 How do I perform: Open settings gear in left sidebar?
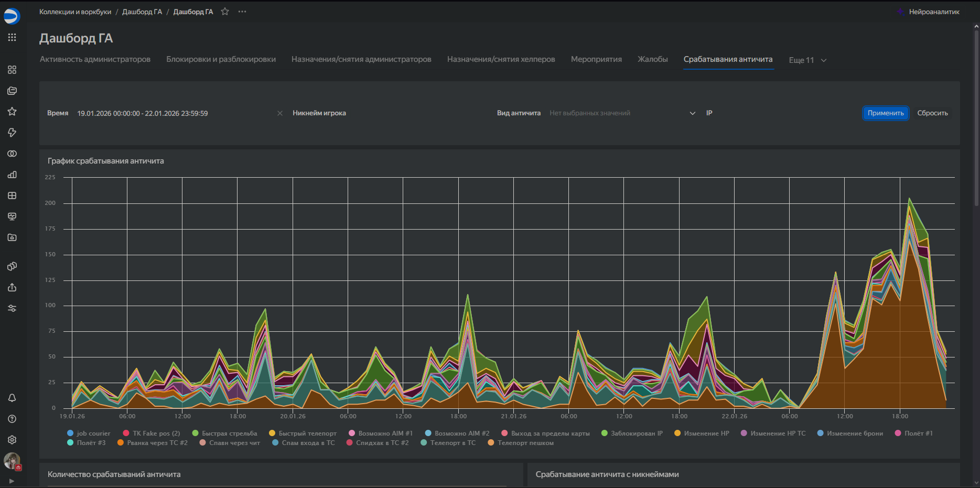tap(12, 440)
